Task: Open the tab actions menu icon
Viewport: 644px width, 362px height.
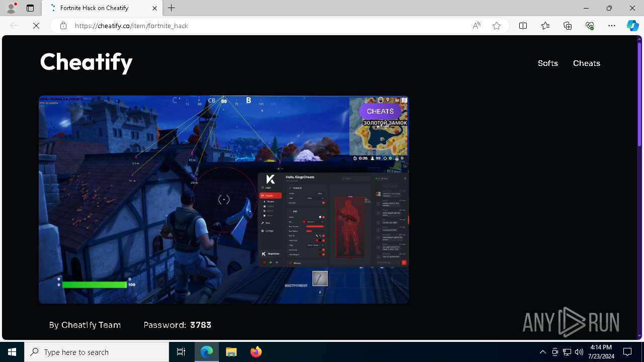Action: [30, 8]
